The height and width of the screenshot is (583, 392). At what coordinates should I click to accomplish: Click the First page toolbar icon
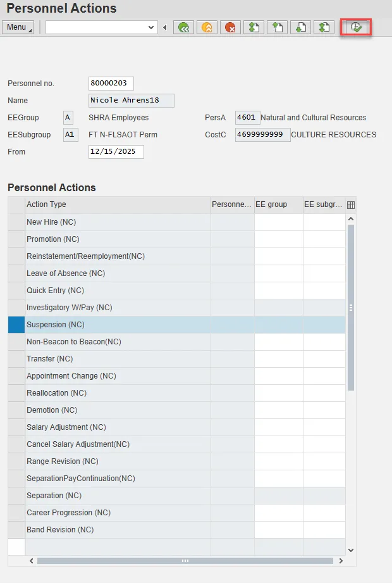[254, 27]
